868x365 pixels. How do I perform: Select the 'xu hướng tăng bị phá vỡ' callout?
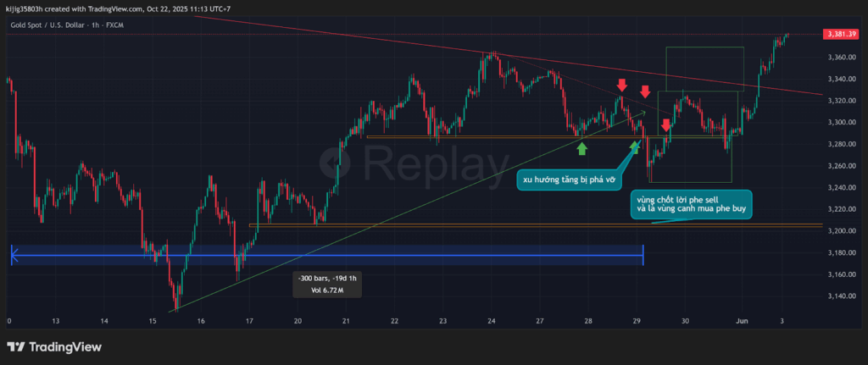[568, 180]
